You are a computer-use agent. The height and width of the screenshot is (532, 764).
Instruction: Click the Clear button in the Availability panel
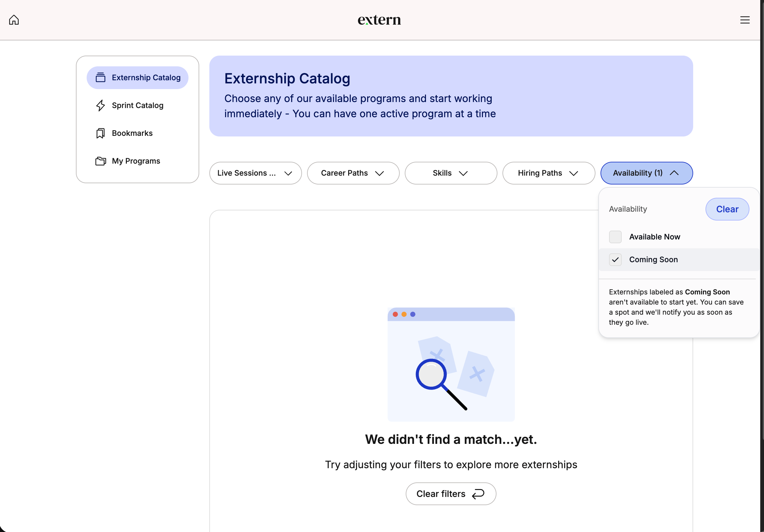point(727,209)
